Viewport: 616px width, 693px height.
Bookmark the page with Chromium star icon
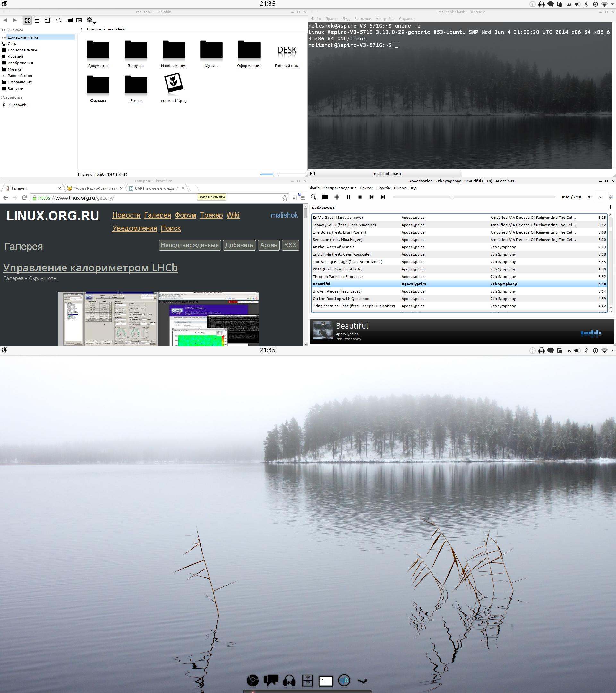[285, 198]
